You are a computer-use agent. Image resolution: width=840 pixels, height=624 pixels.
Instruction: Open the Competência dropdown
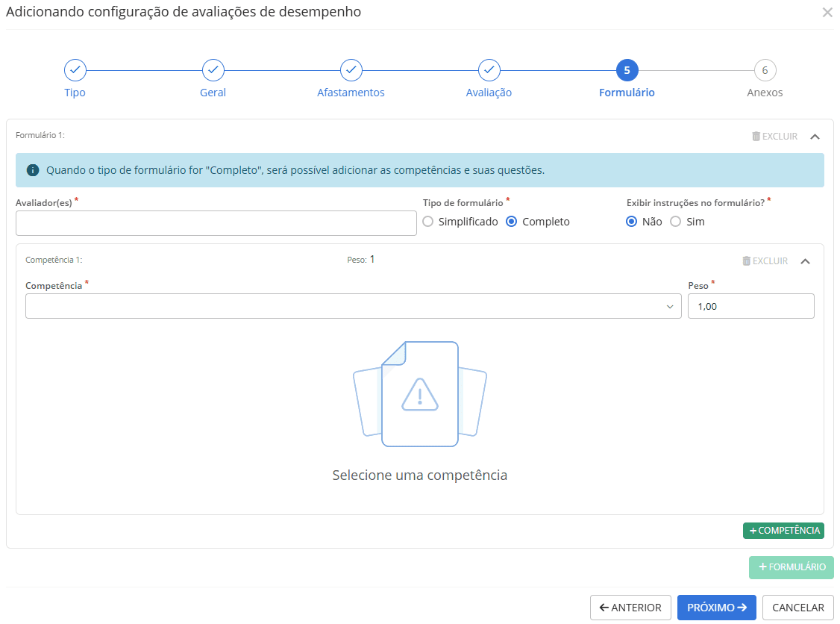click(353, 306)
